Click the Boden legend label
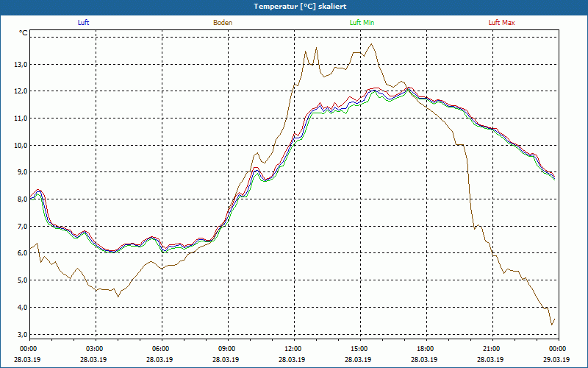588x368 pixels. 223,23
